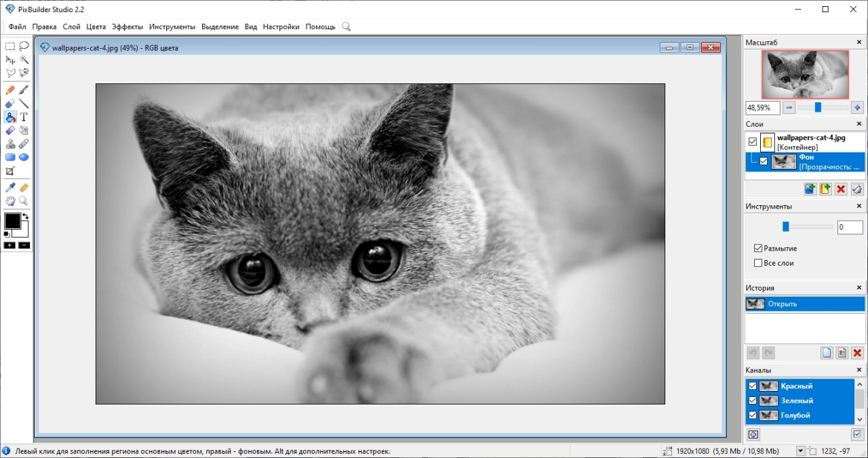Select the paint bucket fill tool

(10, 117)
